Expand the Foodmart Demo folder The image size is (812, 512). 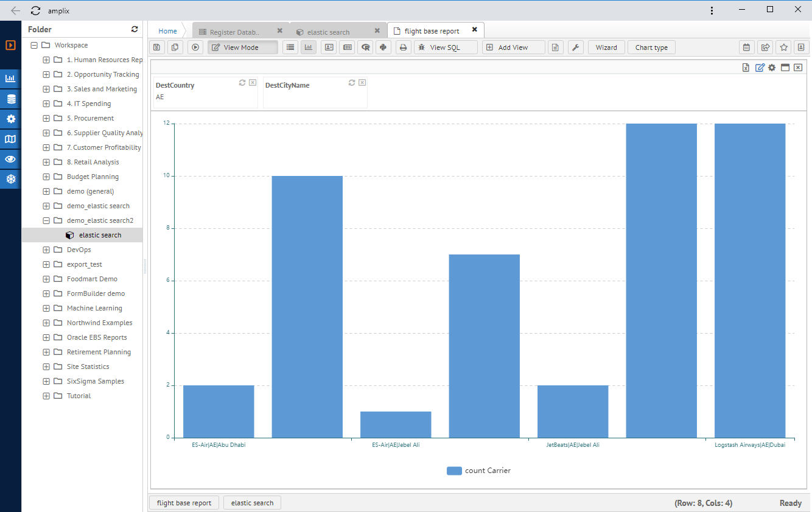point(46,279)
